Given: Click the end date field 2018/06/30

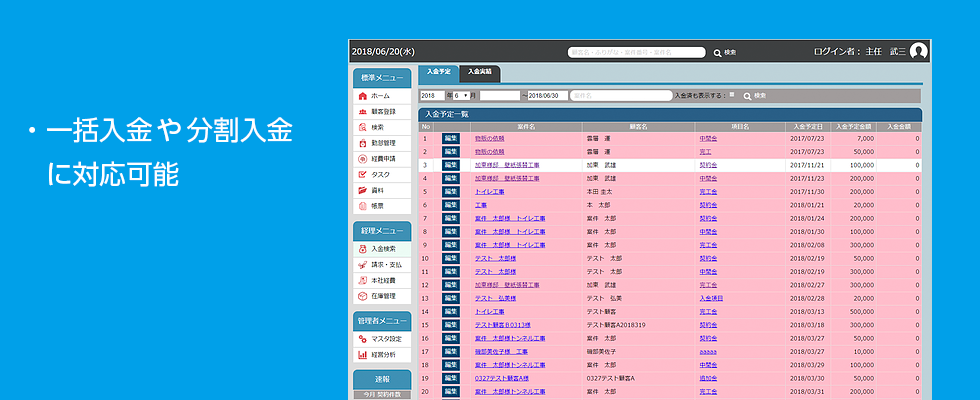Looking at the screenshot, I should click(x=546, y=96).
